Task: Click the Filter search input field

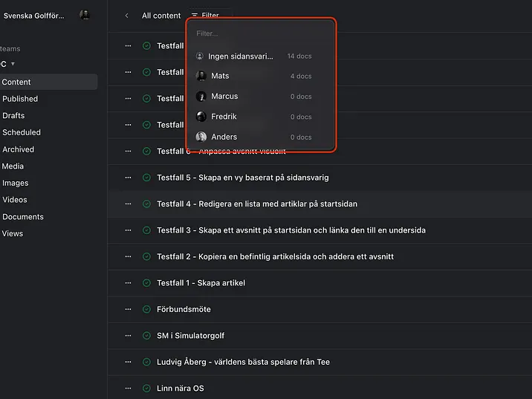Action: [x=260, y=33]
